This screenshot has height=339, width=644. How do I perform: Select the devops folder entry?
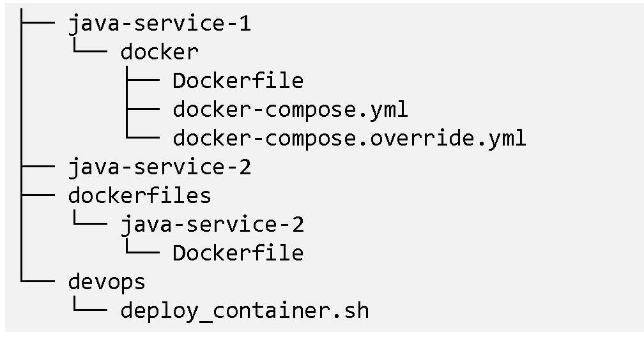(x=107, y=282)
